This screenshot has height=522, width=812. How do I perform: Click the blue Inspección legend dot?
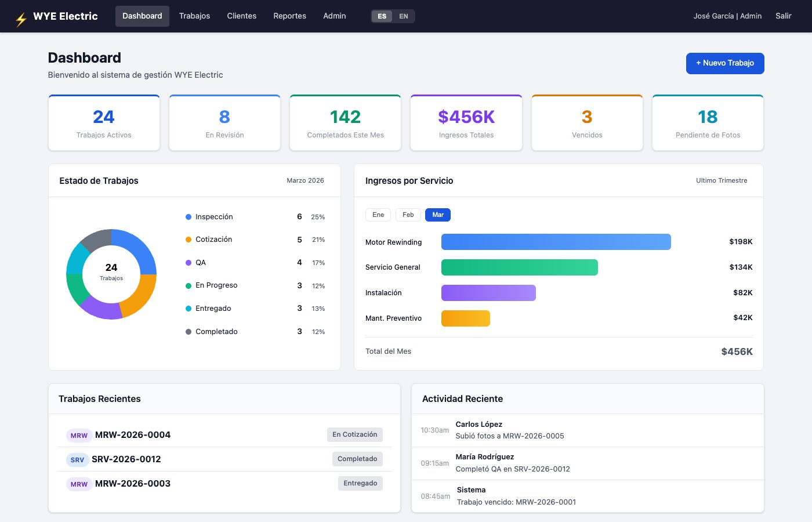coord(188,217)
